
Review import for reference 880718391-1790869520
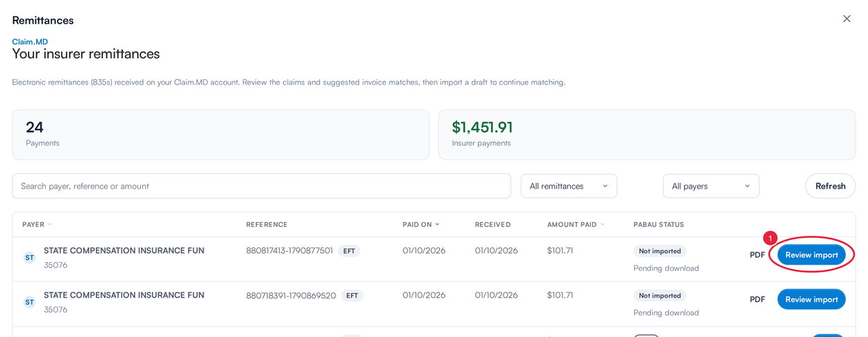(x=811, y=300)
